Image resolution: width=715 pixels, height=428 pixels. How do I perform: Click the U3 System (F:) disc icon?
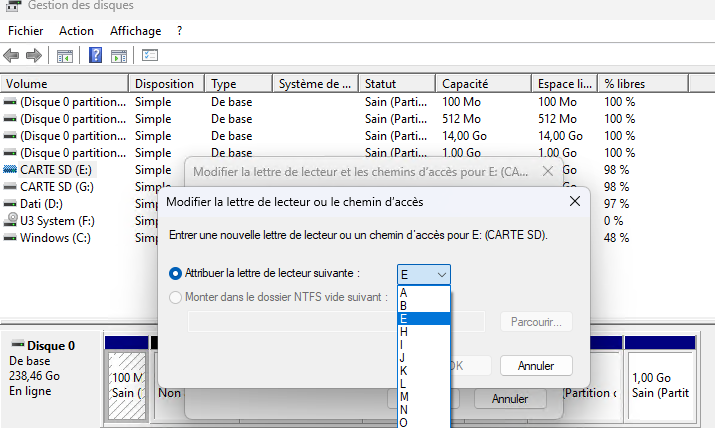point(10,220)
